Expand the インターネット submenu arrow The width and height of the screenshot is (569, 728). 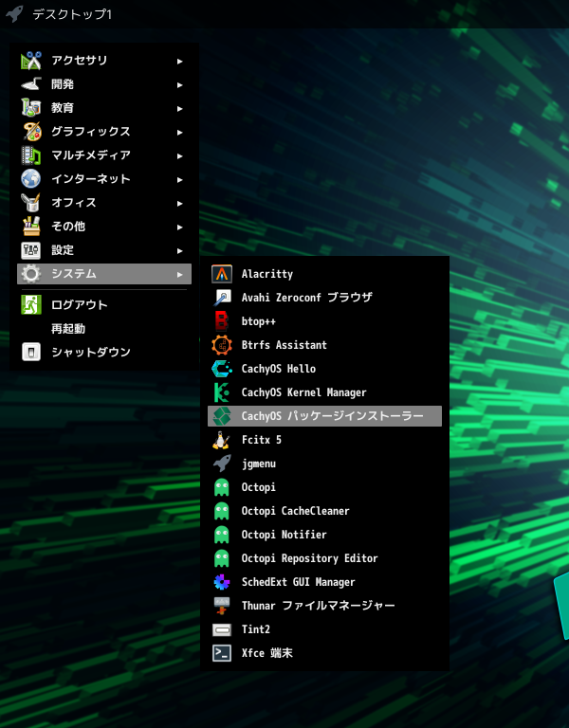point(180,179)
